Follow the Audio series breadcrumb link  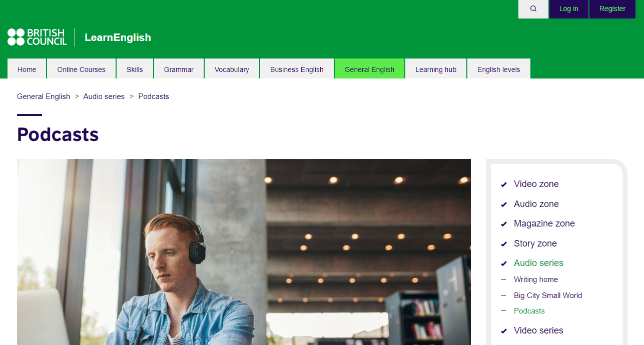104,96
